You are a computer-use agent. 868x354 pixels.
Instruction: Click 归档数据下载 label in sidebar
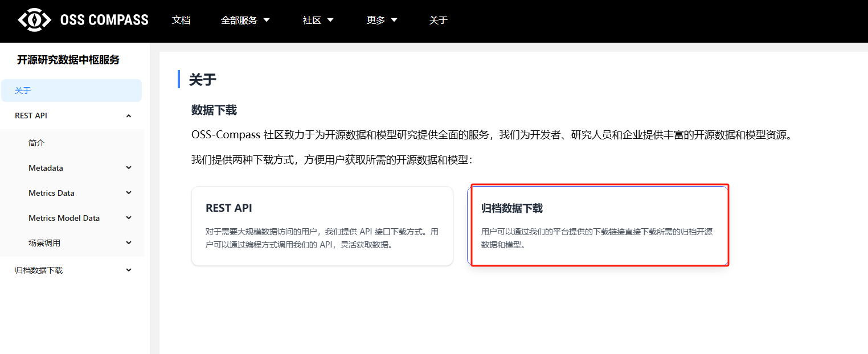click(39, 270)
